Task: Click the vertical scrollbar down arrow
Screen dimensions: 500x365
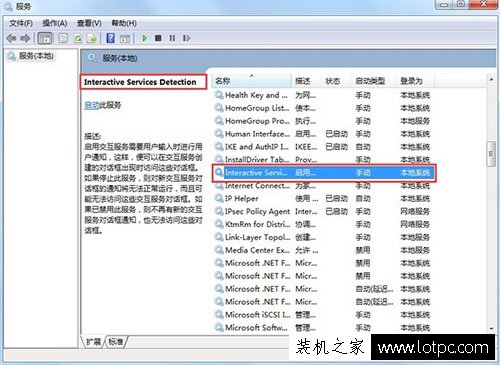Action: 491,328
